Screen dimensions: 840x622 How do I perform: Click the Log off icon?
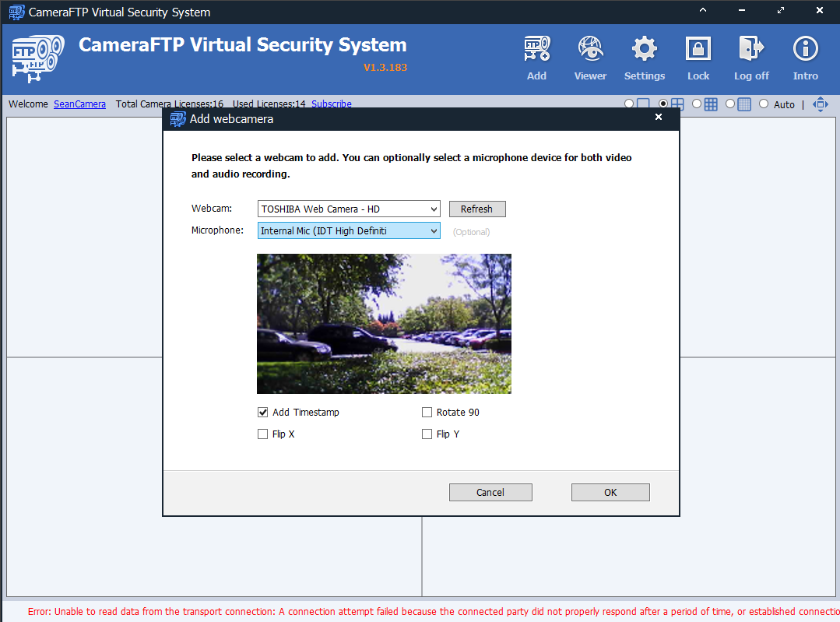751,50
